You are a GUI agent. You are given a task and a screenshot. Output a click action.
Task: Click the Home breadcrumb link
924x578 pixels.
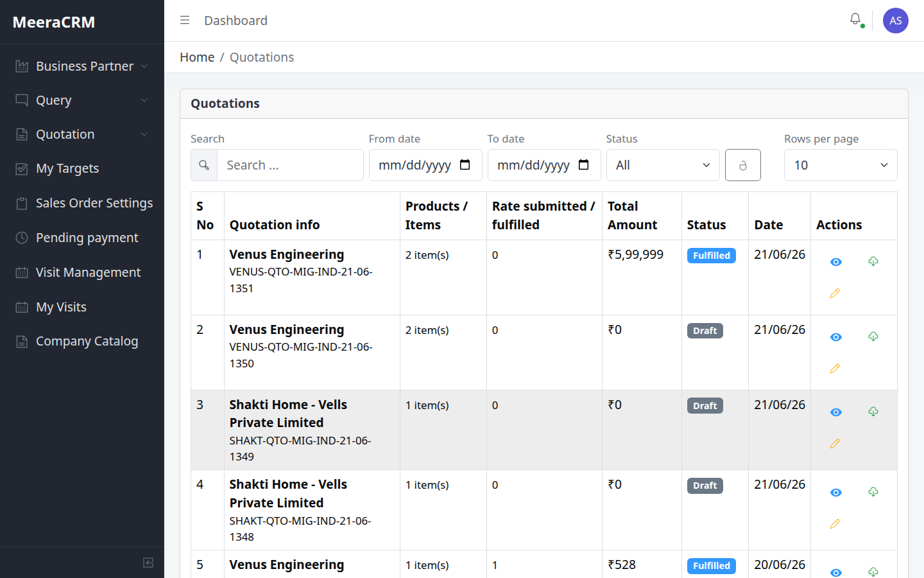[197, 57]
